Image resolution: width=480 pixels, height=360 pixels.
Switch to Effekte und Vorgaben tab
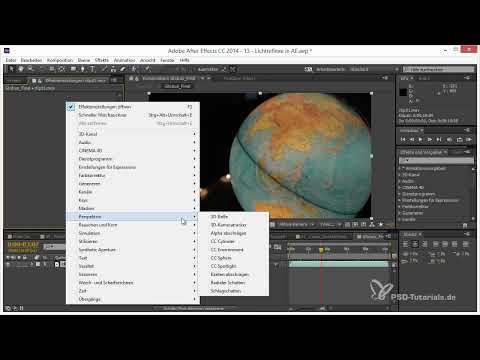[423, 152]
